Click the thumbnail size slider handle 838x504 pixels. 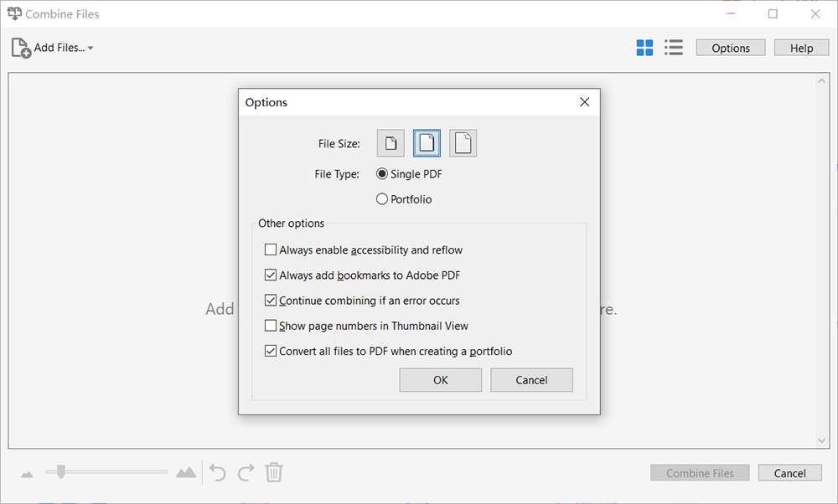pos(60,472)
